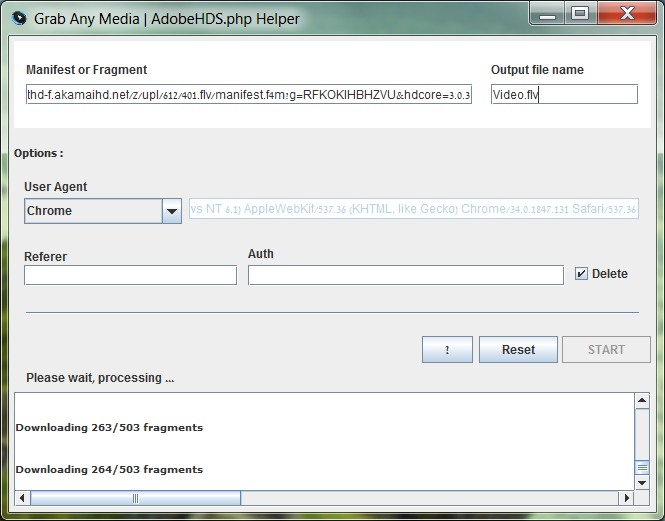Click the User Agent dropdown arrow button
Image resolution: width=665 pixels, height=521 pixels.
[x=172, y=211]
